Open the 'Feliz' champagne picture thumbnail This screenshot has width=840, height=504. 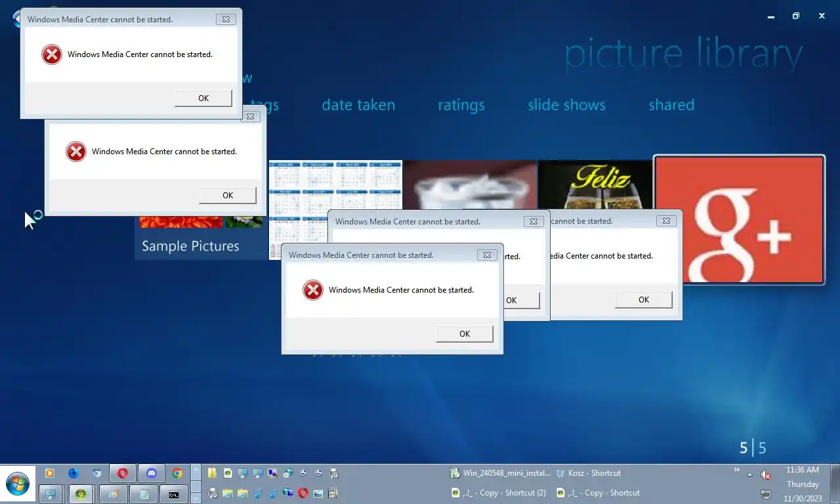(x=595, y=184)
